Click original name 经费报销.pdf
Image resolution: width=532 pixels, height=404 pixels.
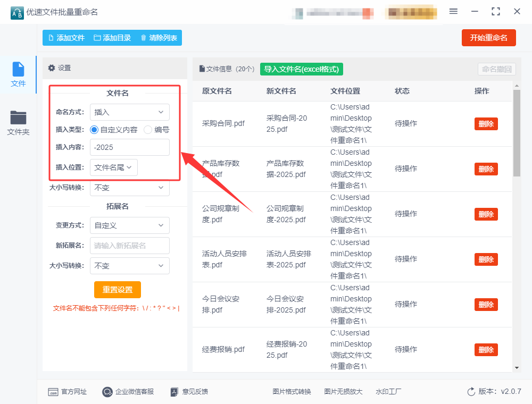(223, 349)
